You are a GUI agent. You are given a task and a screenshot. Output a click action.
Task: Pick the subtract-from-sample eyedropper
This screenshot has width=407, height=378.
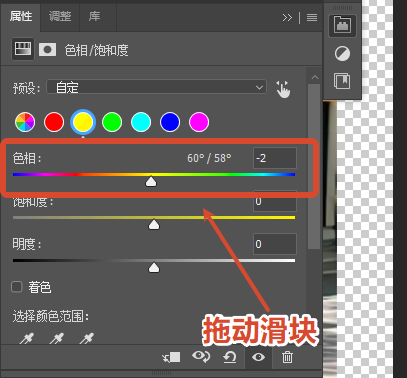point(87,339)
